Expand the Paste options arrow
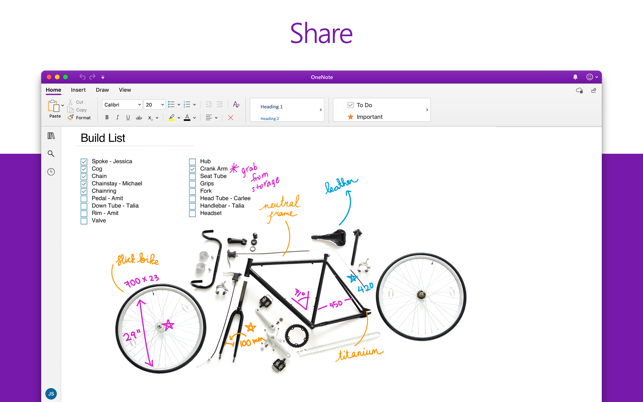Screen dimensions: 643x402 coord(62,106)
